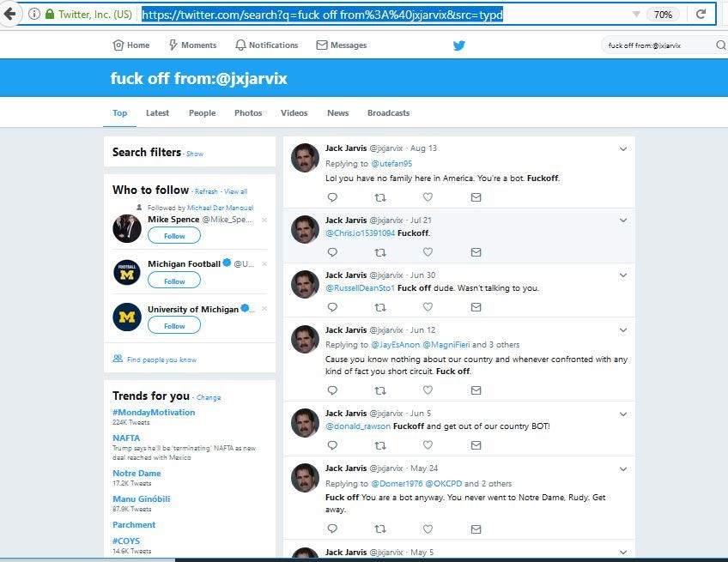Reply to the Jun 30 tweet
Image resolution: width=728 pixels, height=562 pixels.
pyautogui.click(x=332, y=307)
